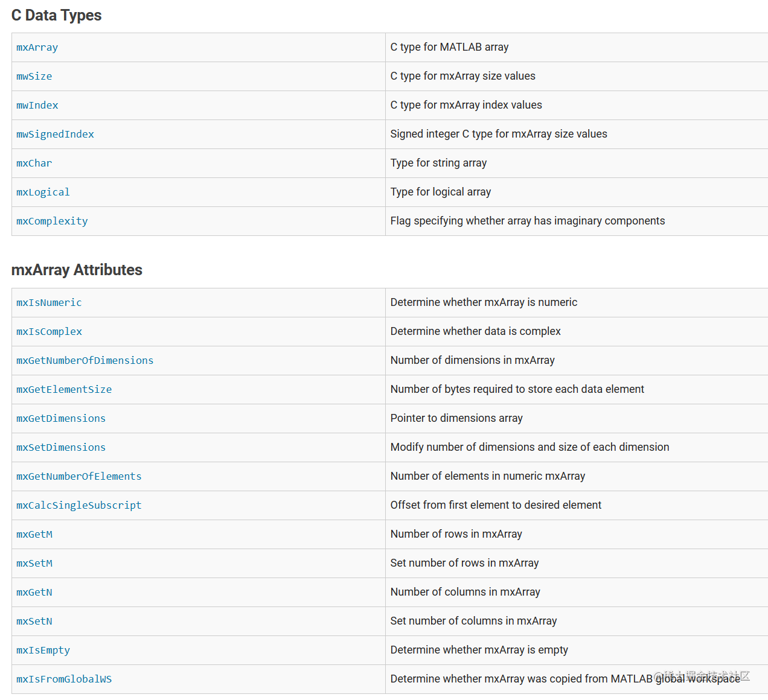Open the mxIsComplex function link
The image size is (768, 700).
pos(49,332)
